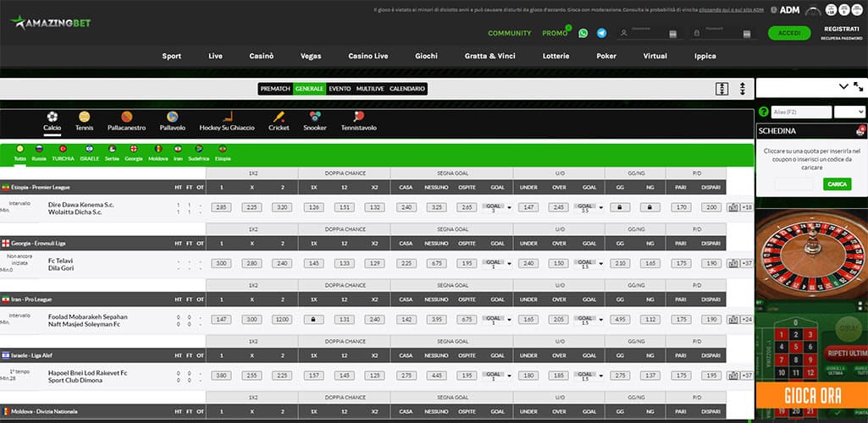Switch to the MULTILIVE tab

tap(370, 89)
